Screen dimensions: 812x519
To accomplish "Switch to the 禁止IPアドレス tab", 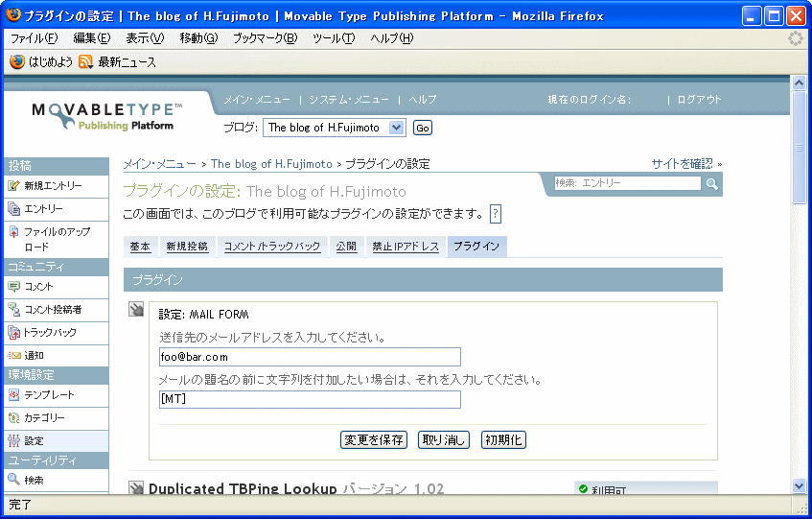I will tap(406, 247).
